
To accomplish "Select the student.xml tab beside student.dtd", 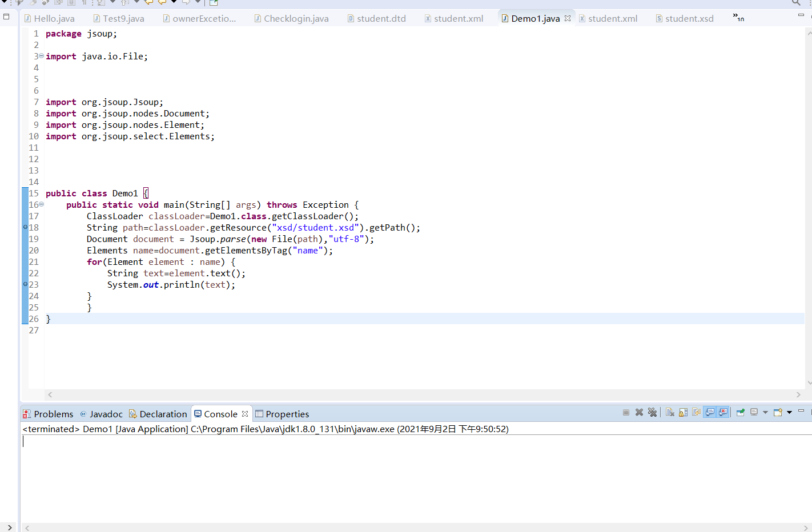I will click(x=454, y=18).
